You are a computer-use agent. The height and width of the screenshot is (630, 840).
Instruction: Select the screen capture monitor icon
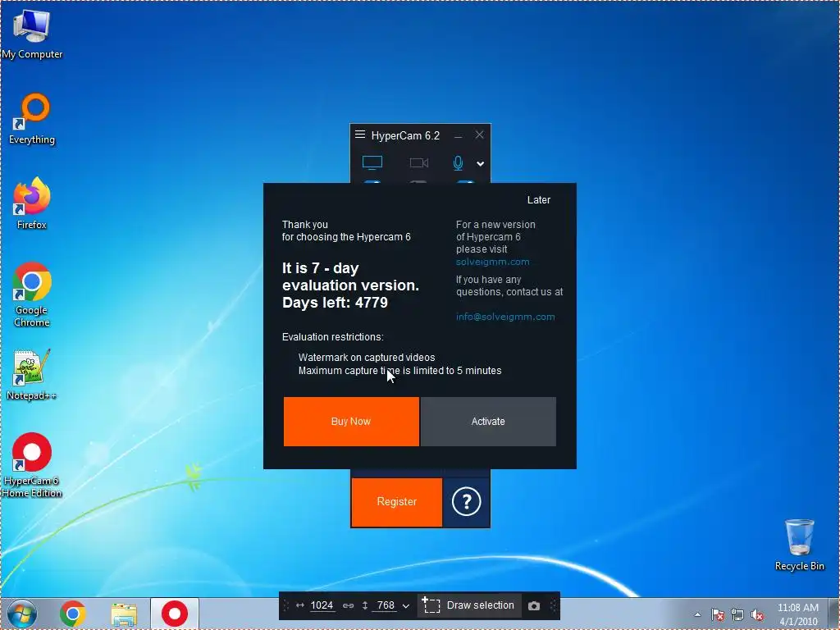point(372,162)
